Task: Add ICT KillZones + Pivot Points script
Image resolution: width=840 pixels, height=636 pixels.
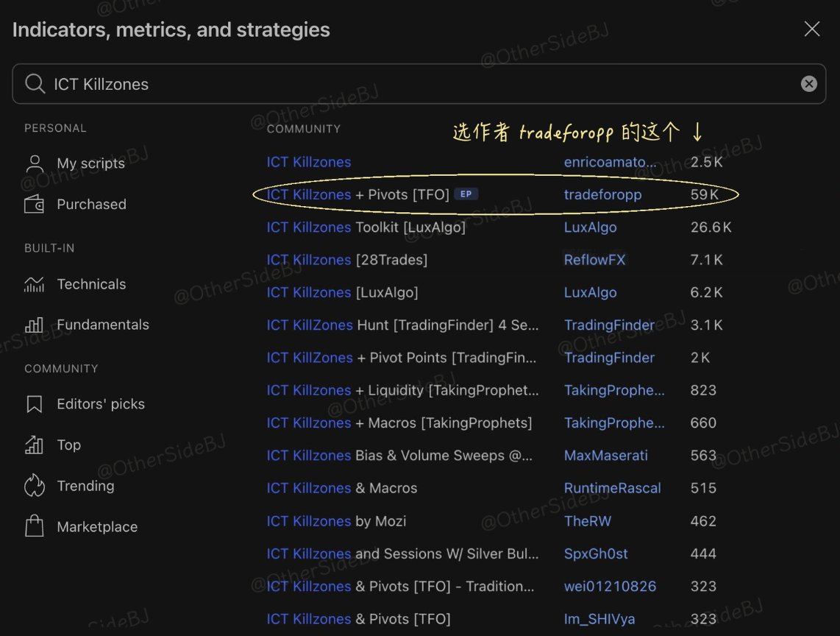Action: click(x=402, y=358)
